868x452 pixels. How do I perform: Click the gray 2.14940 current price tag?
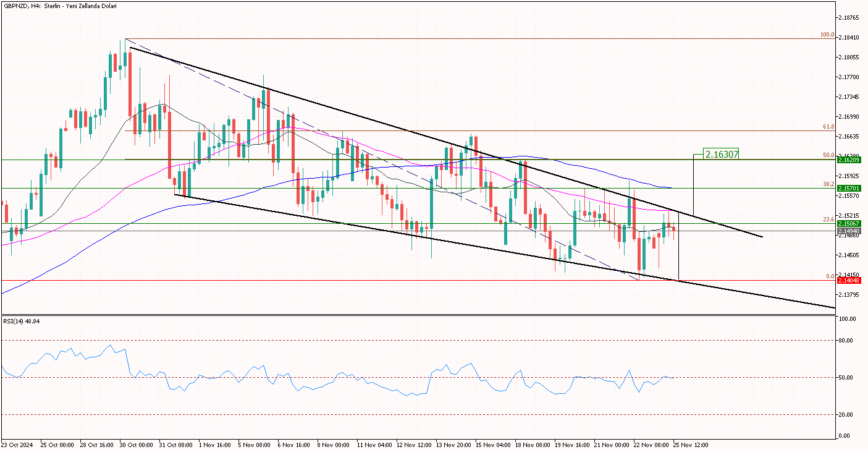850,231
